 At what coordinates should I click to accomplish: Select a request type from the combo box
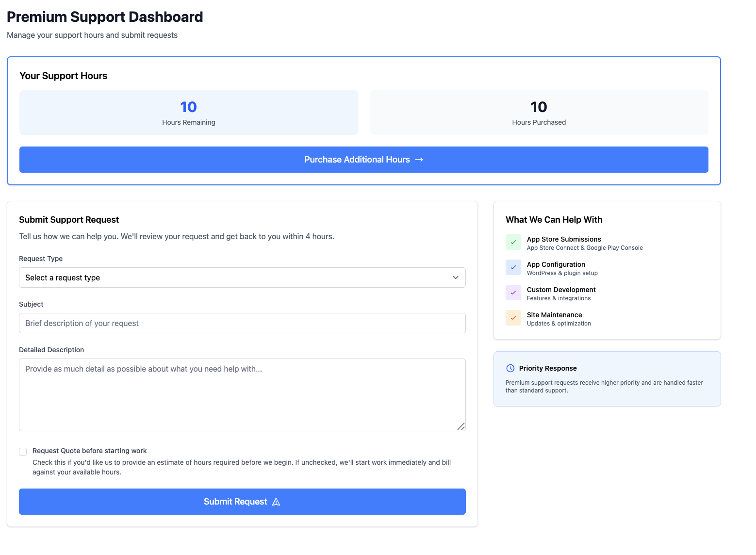coord(242,277)
